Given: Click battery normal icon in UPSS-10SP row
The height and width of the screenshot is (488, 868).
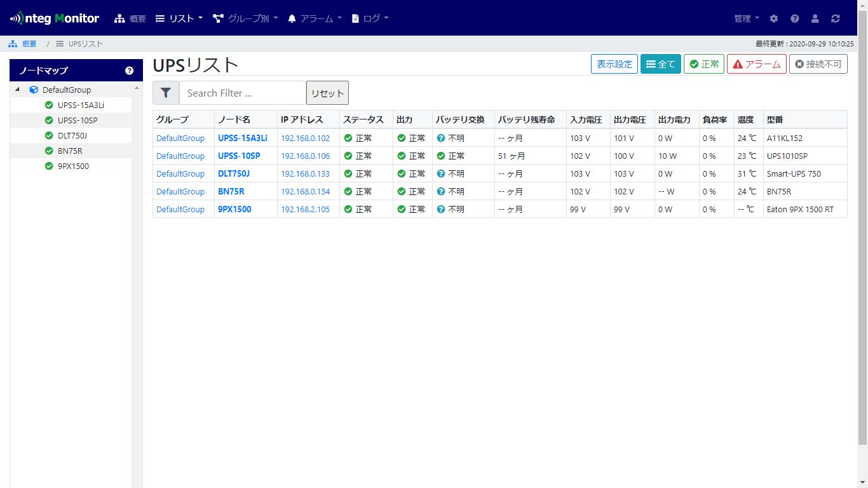Looking at the screenshot, I should (441, 156).
